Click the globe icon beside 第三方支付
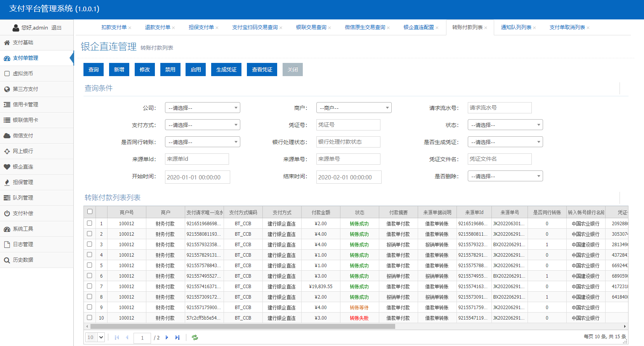The width and height of the screenshot is (644, 346). (7, 89)
